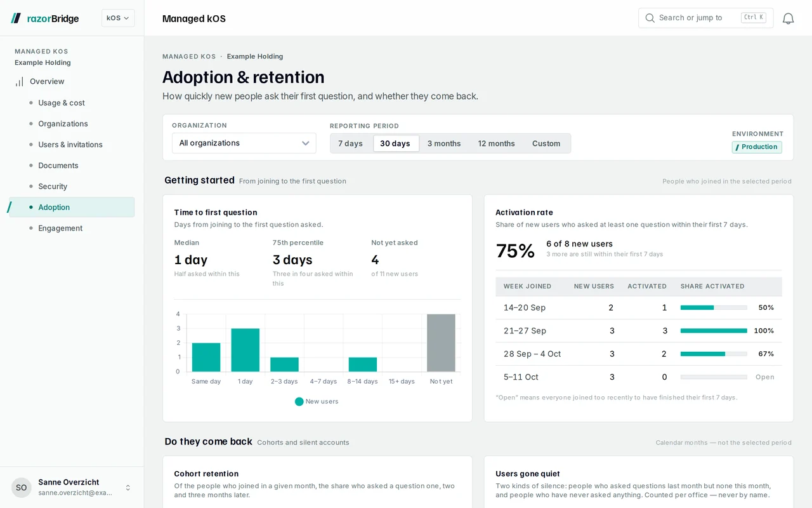This screenshot has height=508, width=812.
Task: Click the New users legend dot
Action: pyautogui.click(x=299, y=401)
